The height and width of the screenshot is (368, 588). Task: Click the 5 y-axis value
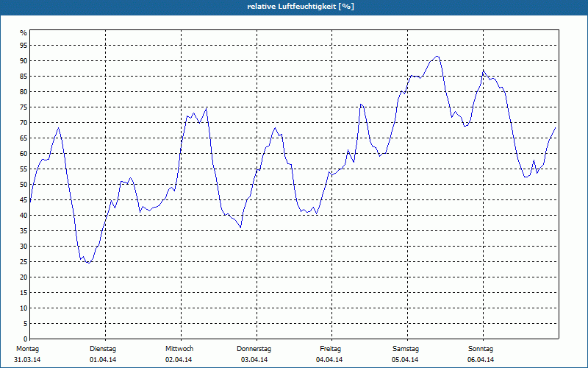pos(25,324)
